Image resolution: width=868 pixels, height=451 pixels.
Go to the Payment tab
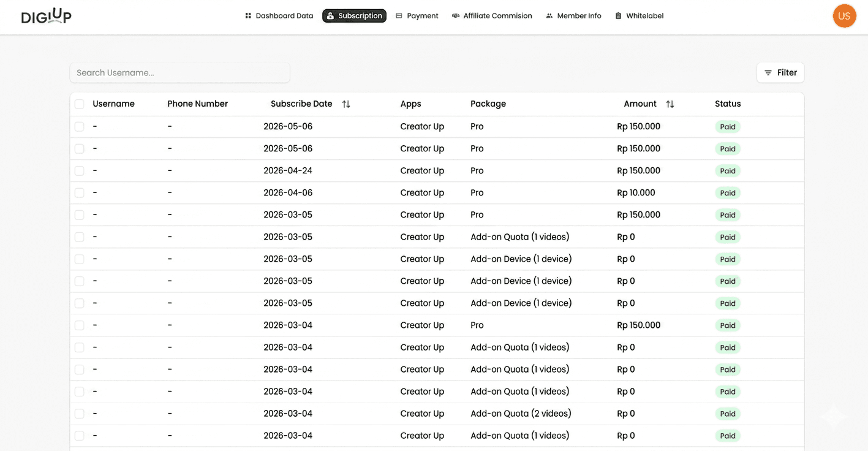tap(417, 16)
